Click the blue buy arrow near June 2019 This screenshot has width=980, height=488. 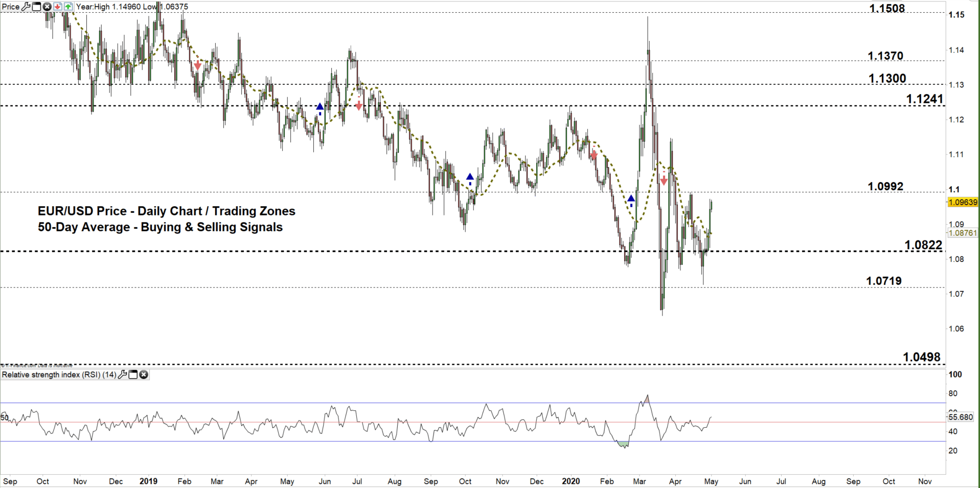pos(320,108)
